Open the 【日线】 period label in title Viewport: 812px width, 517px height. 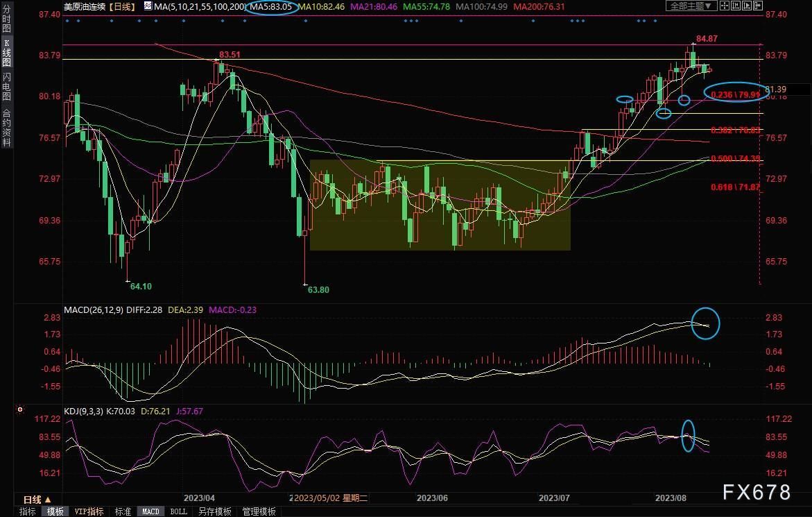point(122,7)
